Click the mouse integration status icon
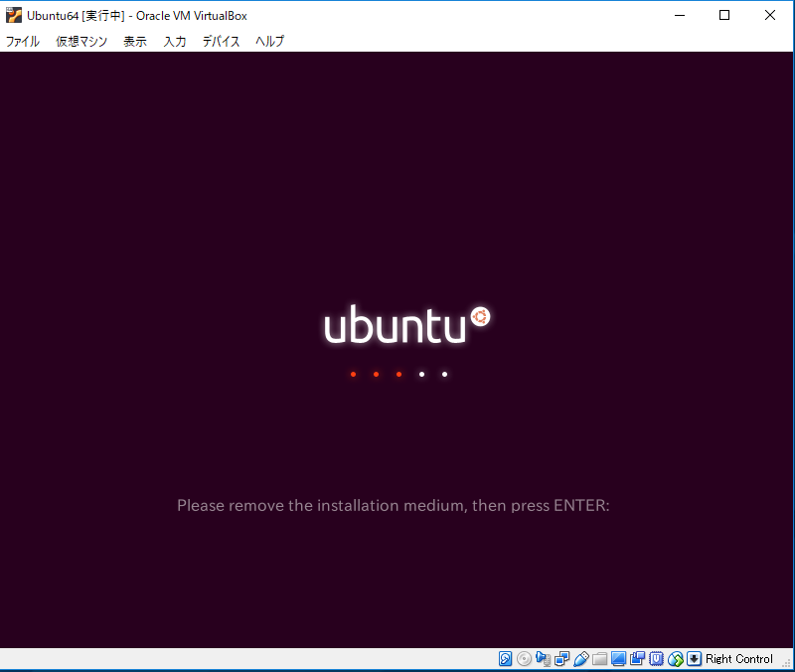This screenshot has width=795, height=672. [x=676, y=658]
